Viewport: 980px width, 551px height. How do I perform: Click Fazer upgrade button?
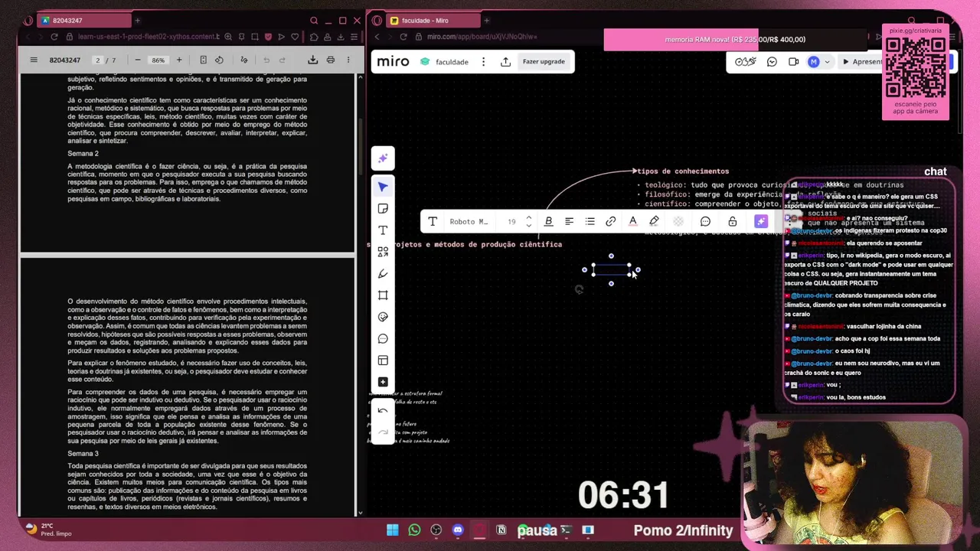click(x=544, y=61)
